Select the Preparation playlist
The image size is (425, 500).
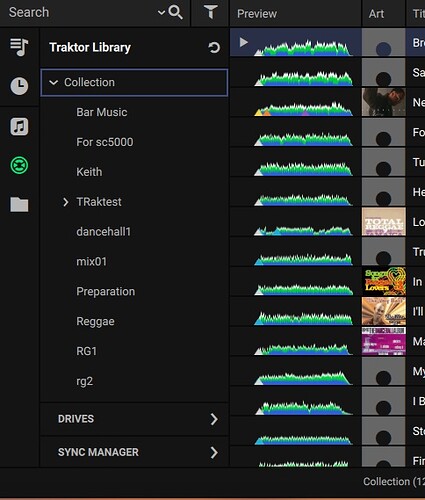coord(106,292)
